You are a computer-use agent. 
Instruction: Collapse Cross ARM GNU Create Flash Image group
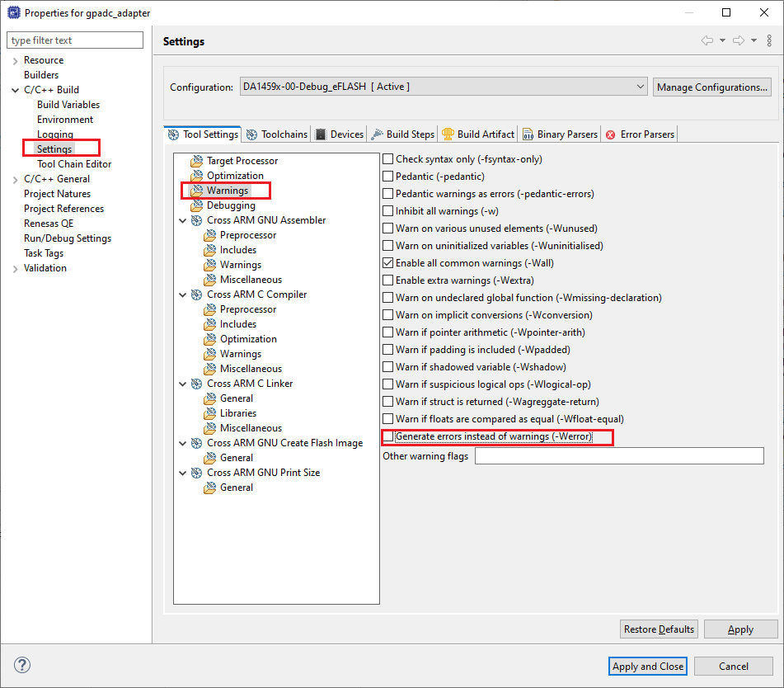(182, 444)
